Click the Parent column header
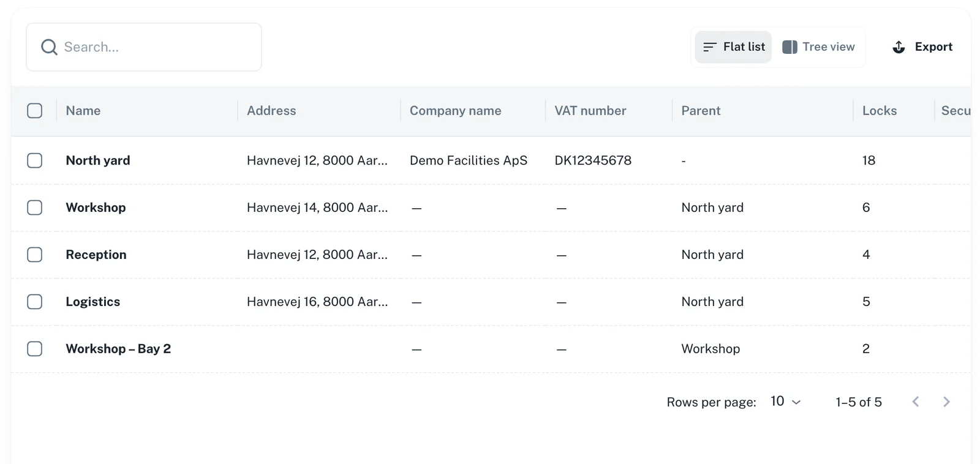 coord(701,111)
